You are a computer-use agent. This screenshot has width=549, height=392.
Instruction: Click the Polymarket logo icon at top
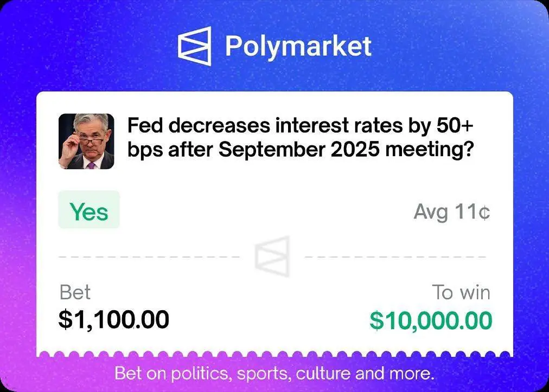[195, 46]
